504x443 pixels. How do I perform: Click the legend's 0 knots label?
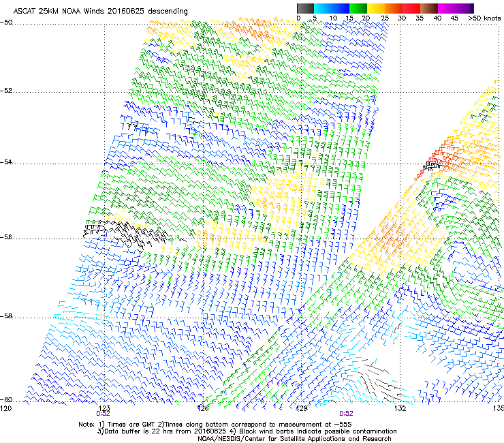coord(298,18)
